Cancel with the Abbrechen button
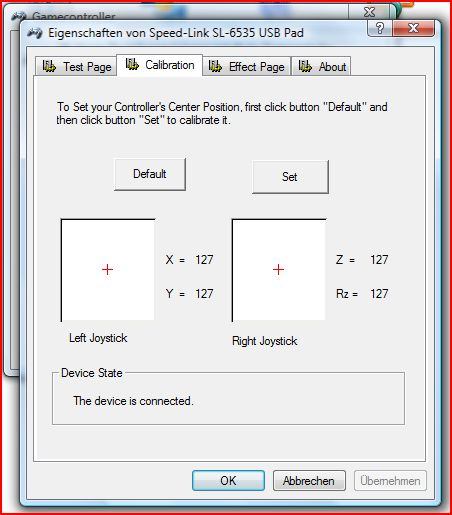This screenshot has height=515, width=452. coord(309,480)
